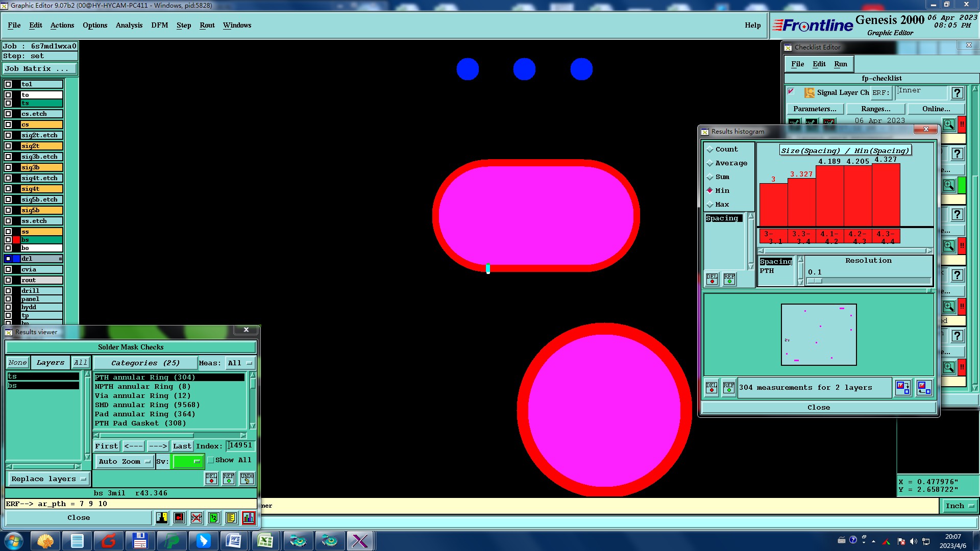
Task: Click the histogram icon in Results viewer
Action: click(248, 518)
